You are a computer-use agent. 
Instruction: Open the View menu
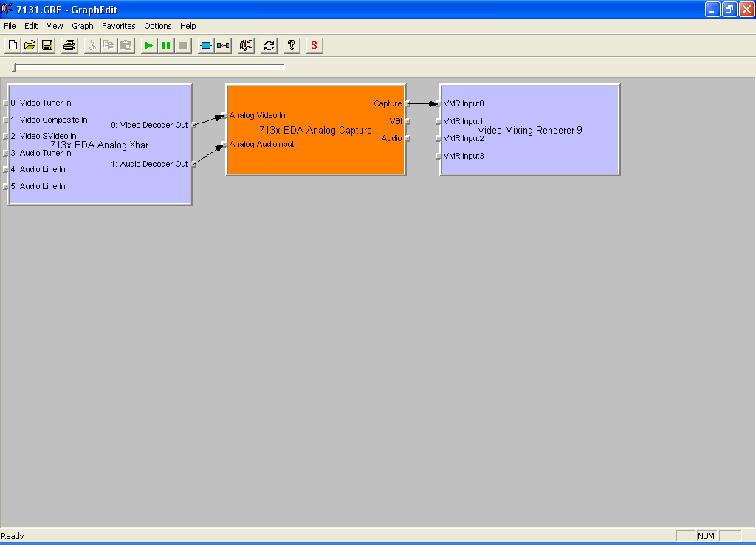(55, 26)
